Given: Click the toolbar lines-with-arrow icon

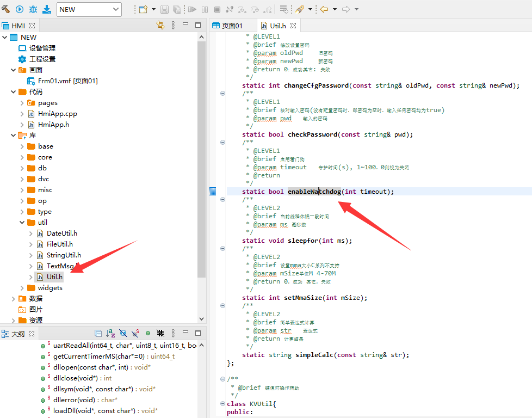Looking at the screenshot, I should (x=284, y=9).
